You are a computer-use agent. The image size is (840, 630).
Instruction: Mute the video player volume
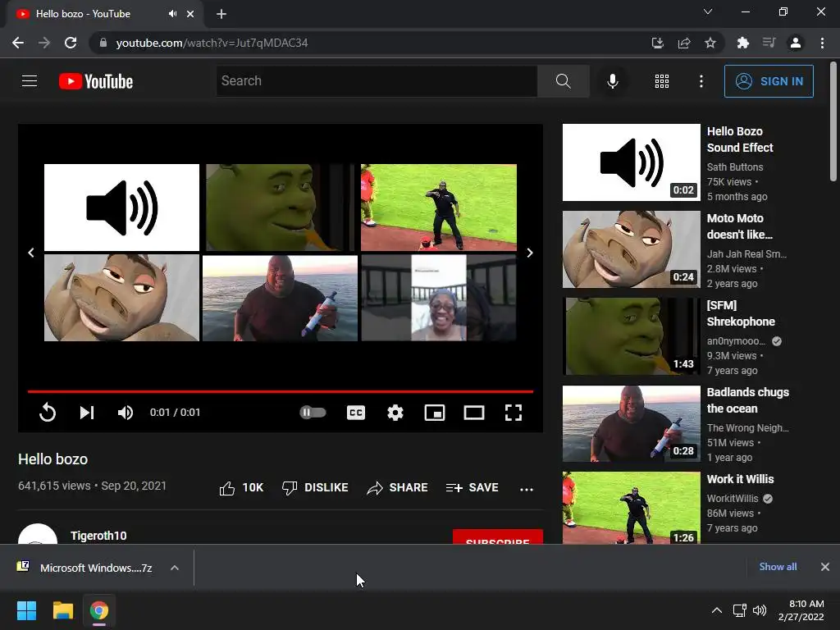(x=126, y=413)
